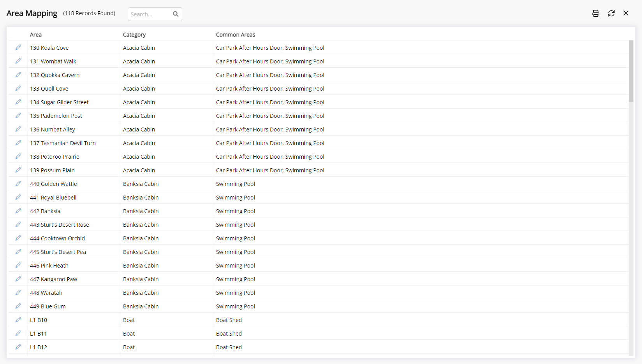642x364 pixels.
Task: Edit the 131 Wombat Walk row
Action: (x=18, y=61)
